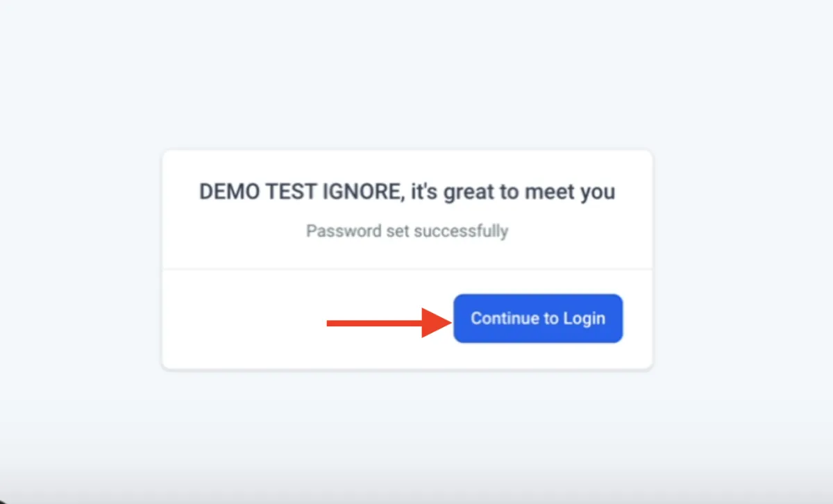Click the dark bar along the screen bottom
The width and height of the screenshot is (833, 504).
[x=416, y=496]
